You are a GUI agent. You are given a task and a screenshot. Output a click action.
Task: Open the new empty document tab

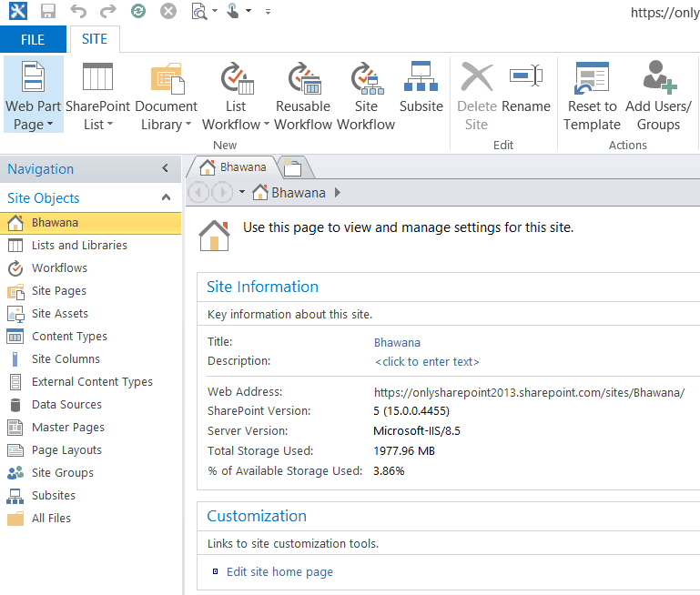[293, 167]
